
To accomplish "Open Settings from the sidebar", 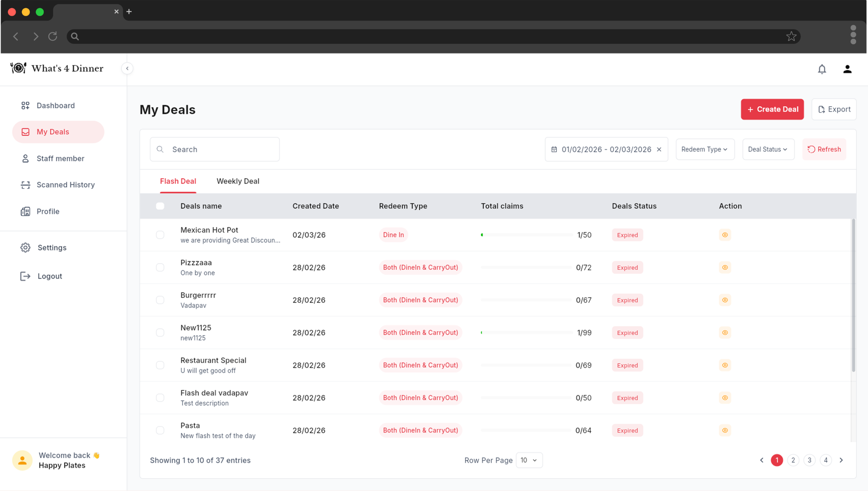I will pyautogui.click(x=52, y=248).
